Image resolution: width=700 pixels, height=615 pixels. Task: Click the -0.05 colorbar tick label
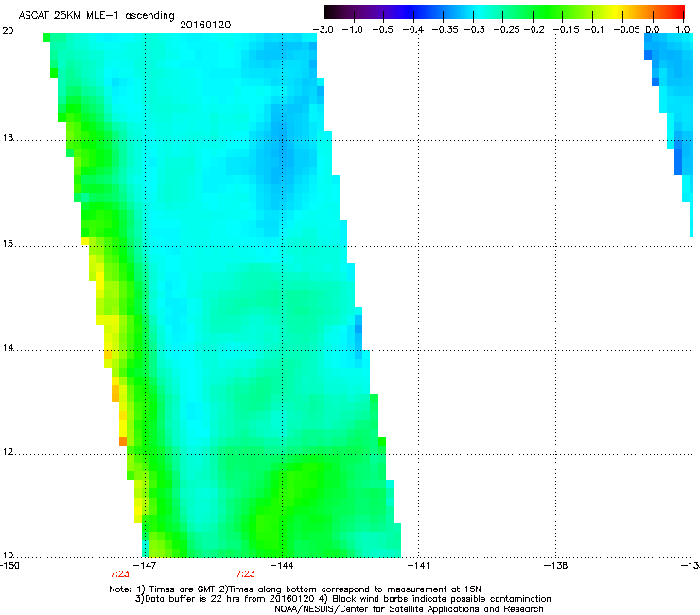(x=626, y=30)
